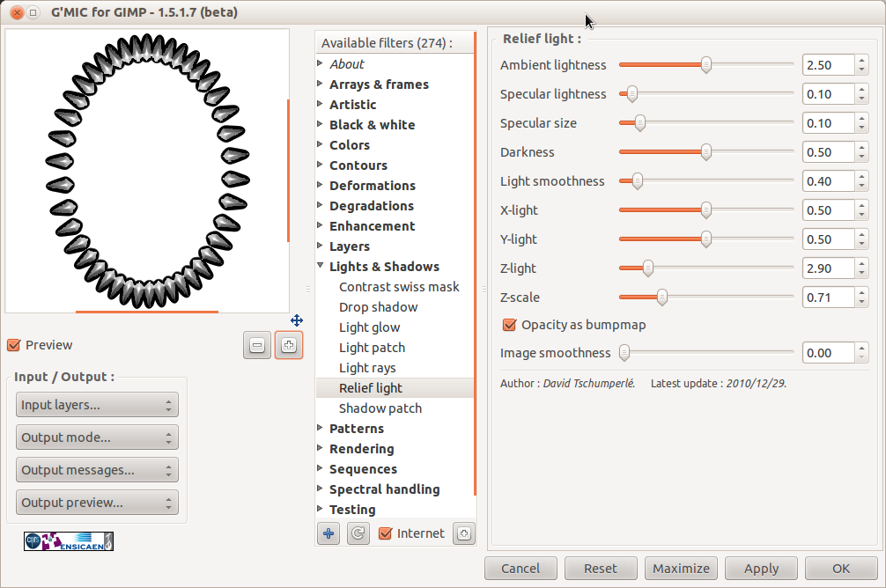Click the Reset button
886x588 pixels.
click(601, 569)
